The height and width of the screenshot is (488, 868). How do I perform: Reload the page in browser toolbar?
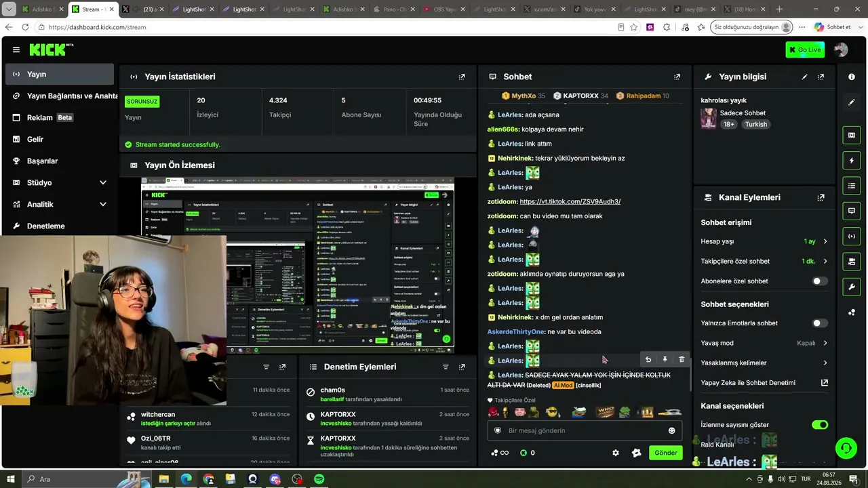point(25,27)
